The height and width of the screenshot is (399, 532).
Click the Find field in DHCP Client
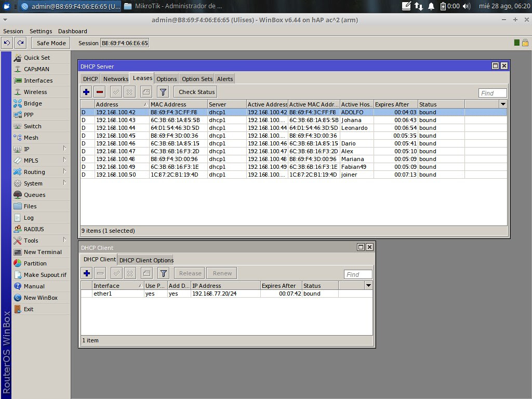[358, 274]
